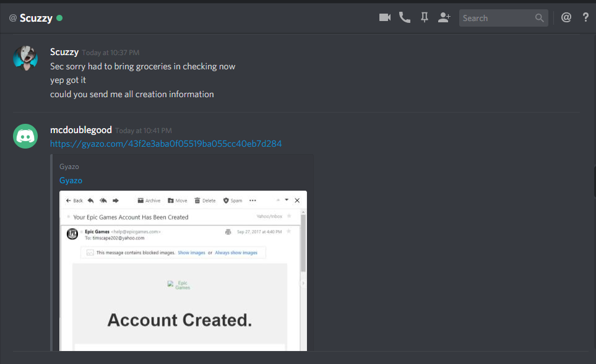Click the Spam shield button in the email screenshot
This screenshot has width=596, height=364.
(x=233, y=201)
